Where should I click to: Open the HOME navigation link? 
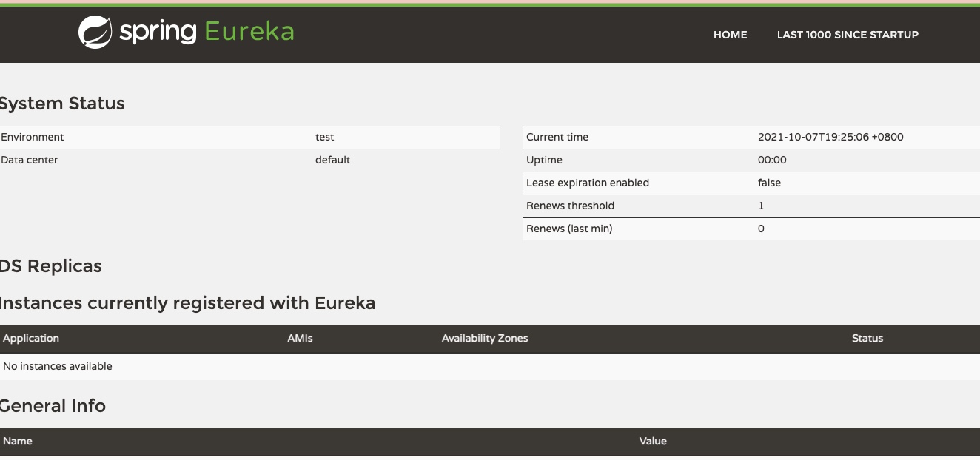point(730,35)
